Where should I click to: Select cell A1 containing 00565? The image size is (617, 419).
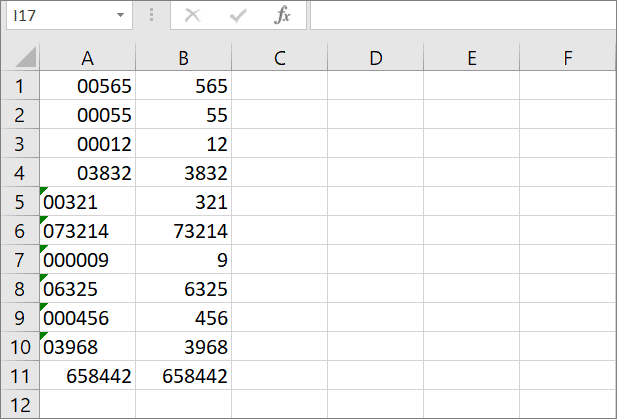coord(88,85)
